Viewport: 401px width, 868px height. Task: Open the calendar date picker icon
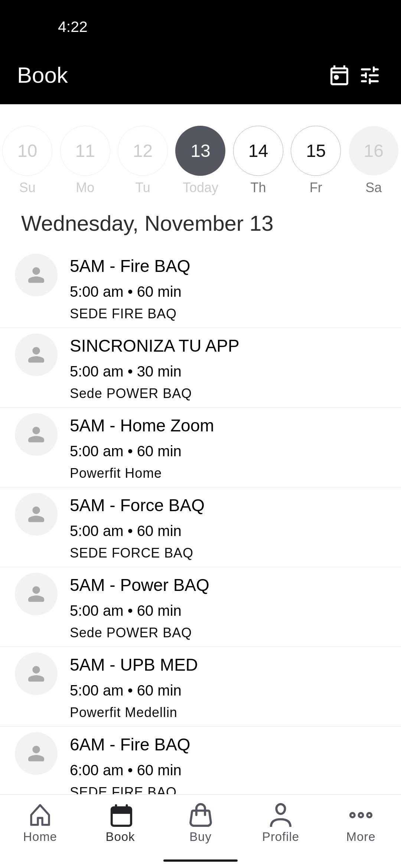pos(339,75)
